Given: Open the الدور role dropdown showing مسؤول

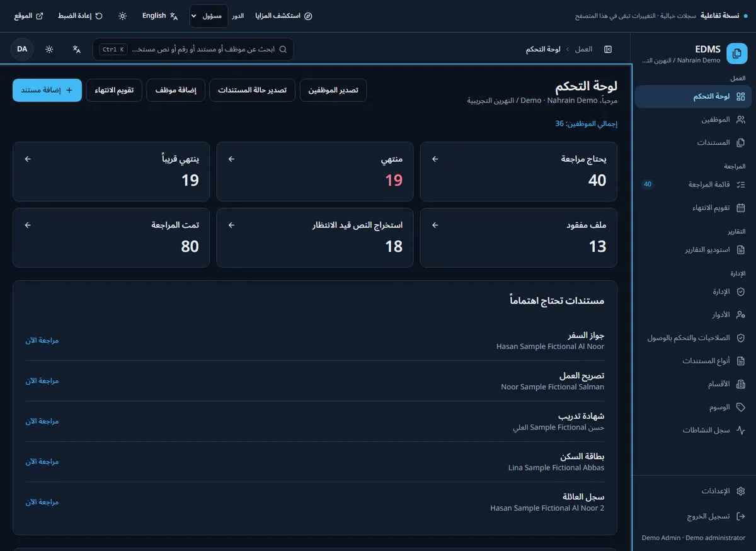Looking at the screenshot, I should [209, 16].
